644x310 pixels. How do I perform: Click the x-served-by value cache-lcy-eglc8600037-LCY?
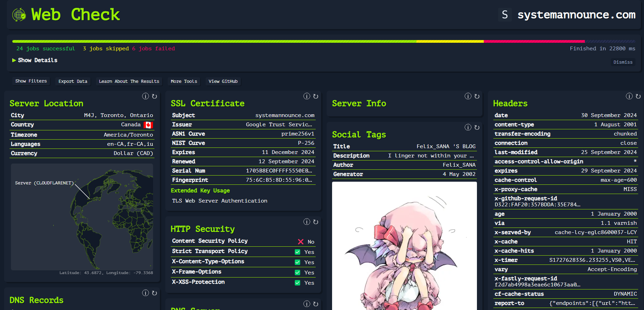[x=596, y=232]
